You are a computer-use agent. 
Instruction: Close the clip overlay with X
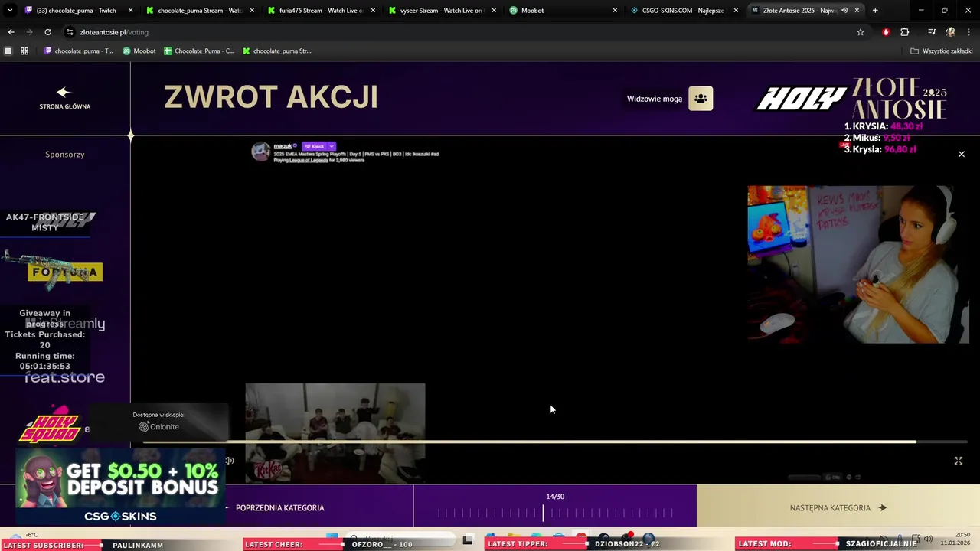pyautogui.click(x=962, y=154)
